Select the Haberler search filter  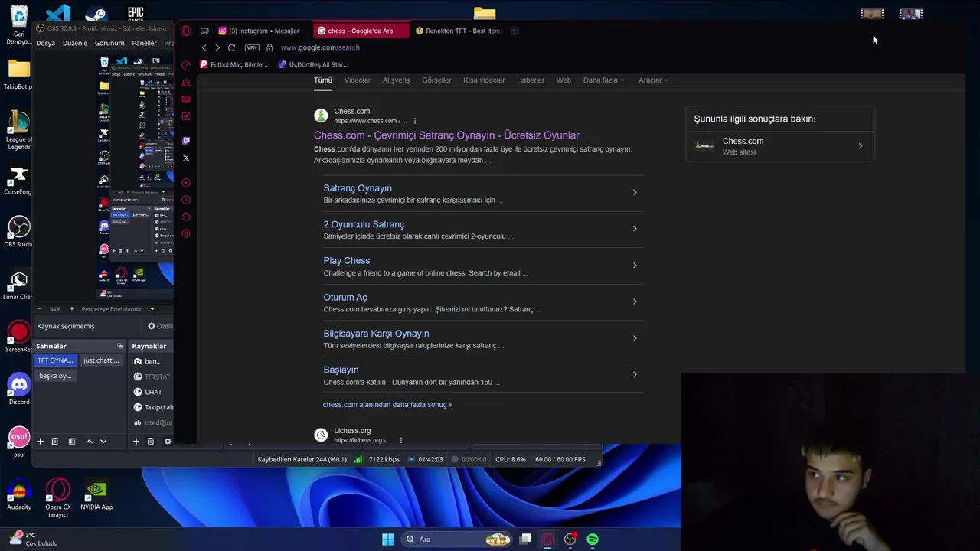pos(530,80)
